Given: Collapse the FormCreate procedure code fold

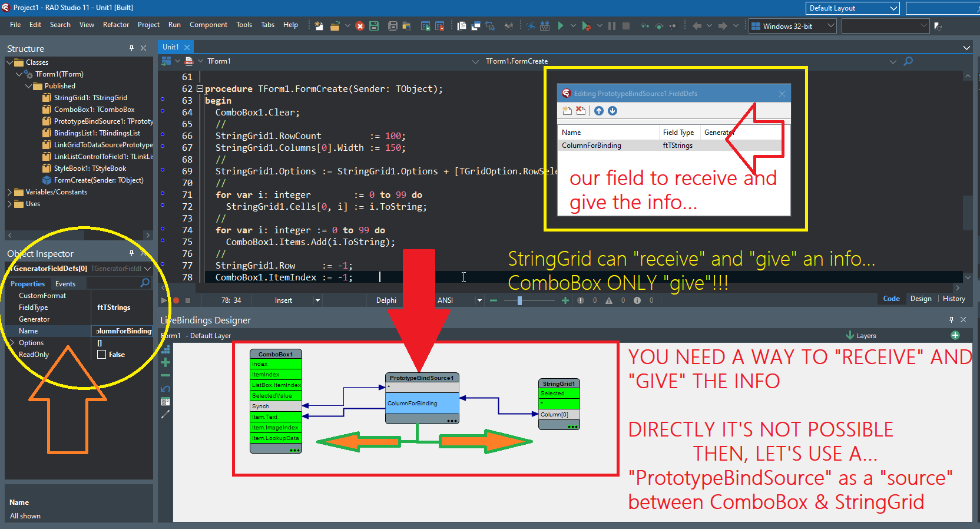Looking at the screenshot, I should point(200,89).
